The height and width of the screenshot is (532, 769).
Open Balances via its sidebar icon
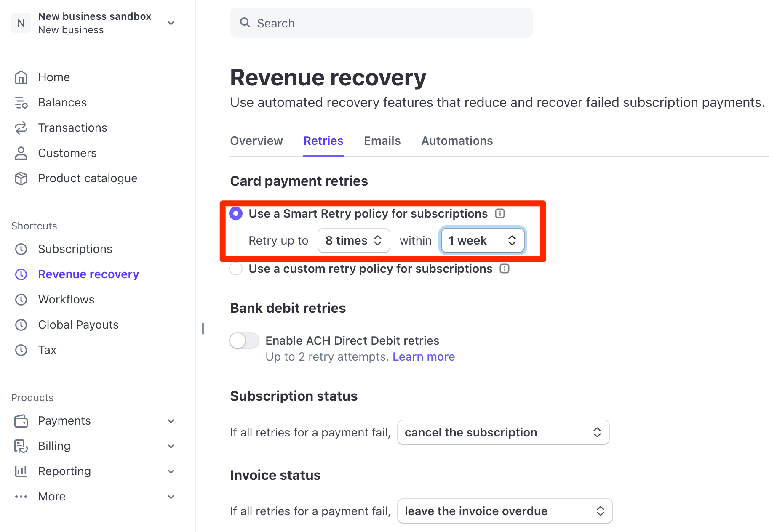click(21, 103)
